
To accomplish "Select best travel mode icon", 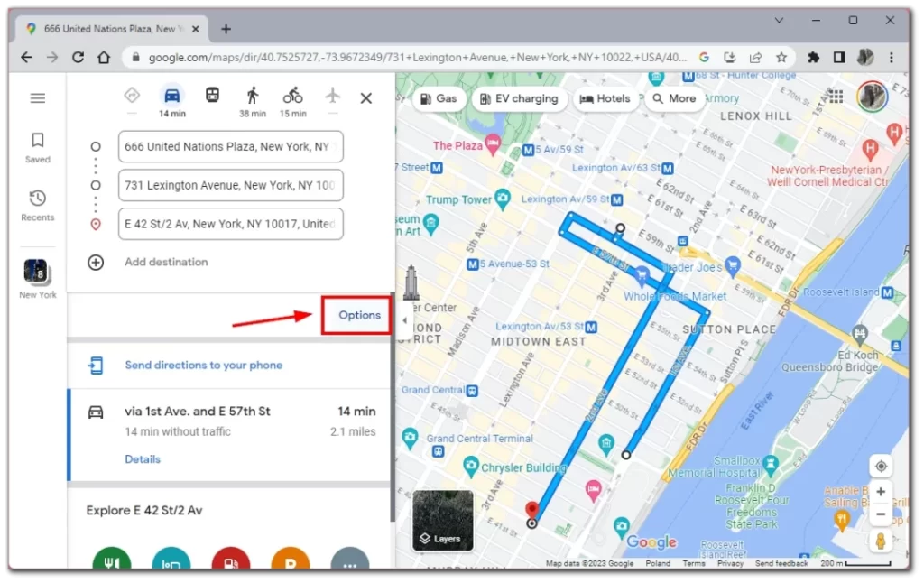I will pyautogui.click(x=132, y=95).
